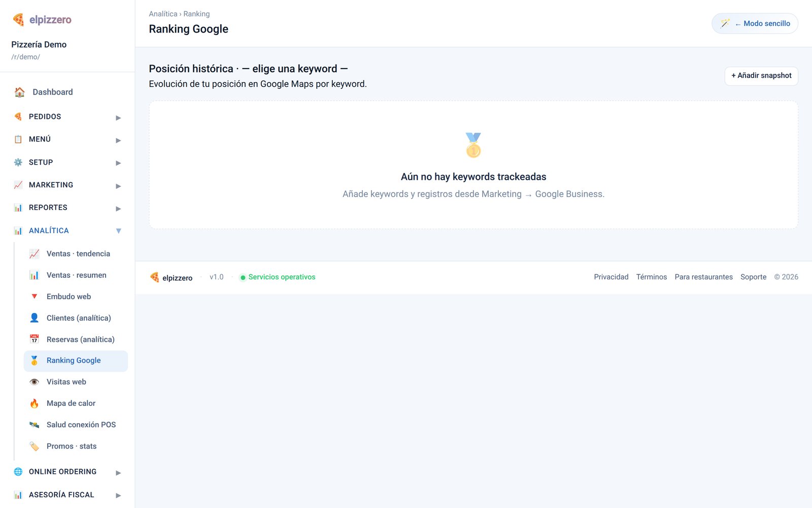Click the Añadir snapshot button

[761, 76]
